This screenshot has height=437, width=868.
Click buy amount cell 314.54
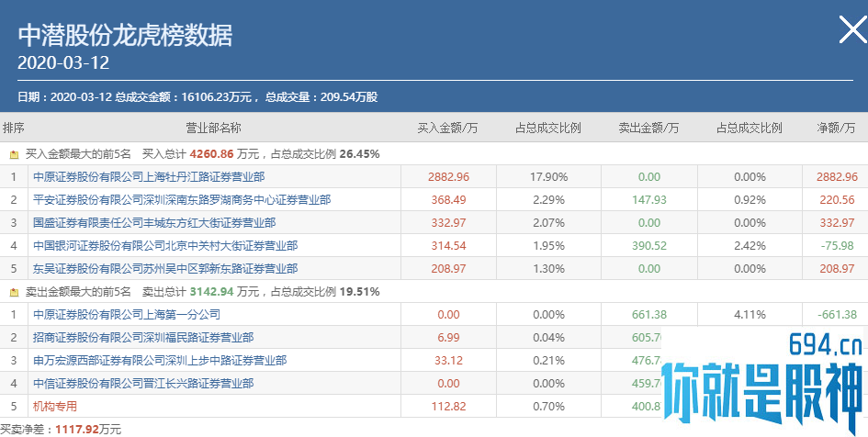click(448, 246)
